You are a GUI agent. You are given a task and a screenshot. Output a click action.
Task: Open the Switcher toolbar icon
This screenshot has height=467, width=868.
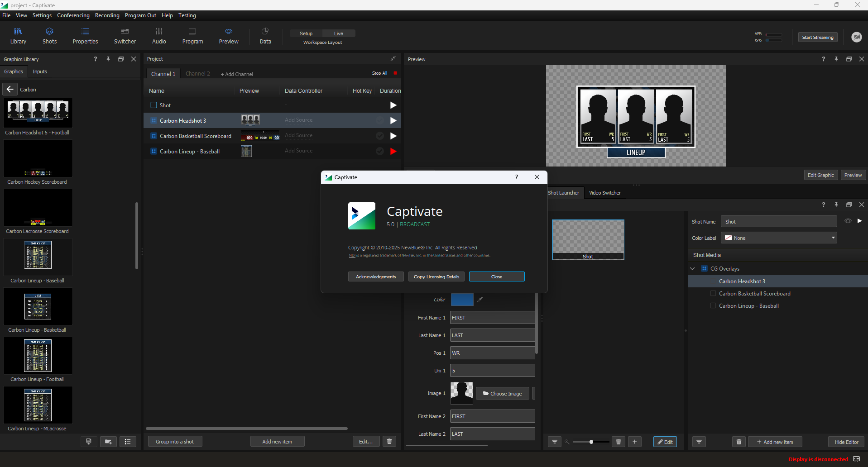click(125, 36)
